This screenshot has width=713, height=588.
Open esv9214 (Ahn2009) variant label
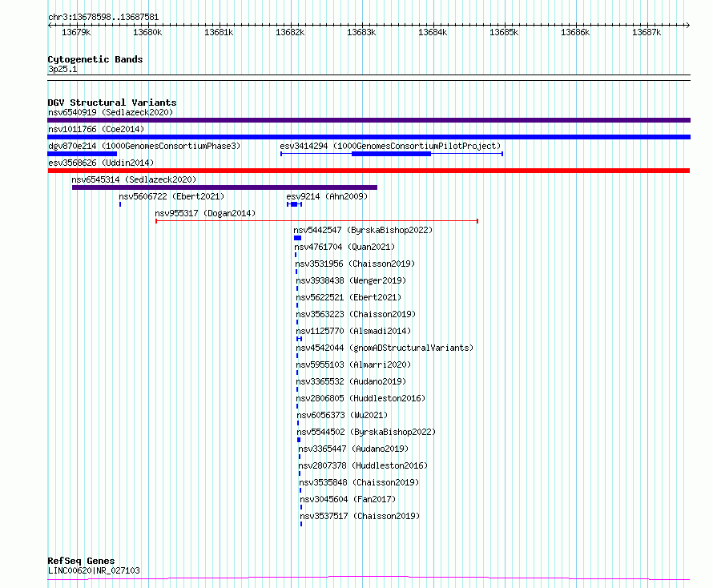coord(327,196)
